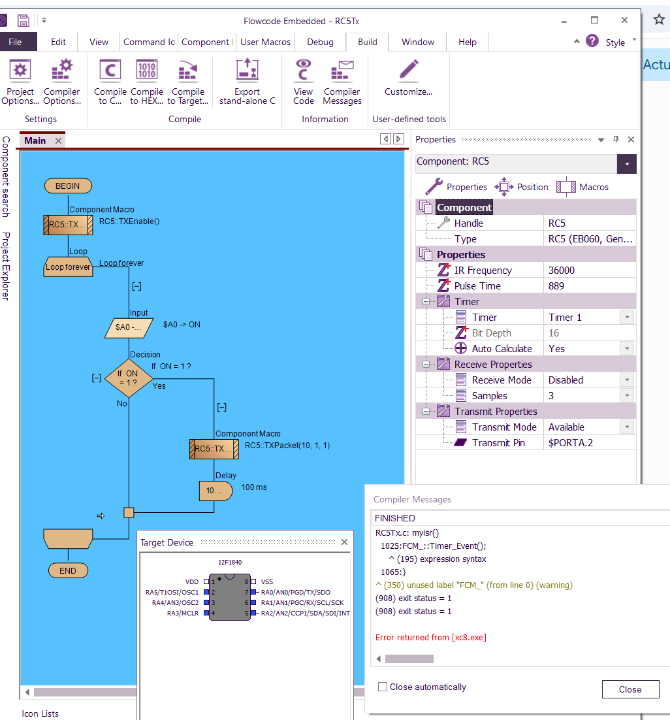Edit the IR Frequency value 36000
Screen dimensions: 670x720
coord(590,270)
